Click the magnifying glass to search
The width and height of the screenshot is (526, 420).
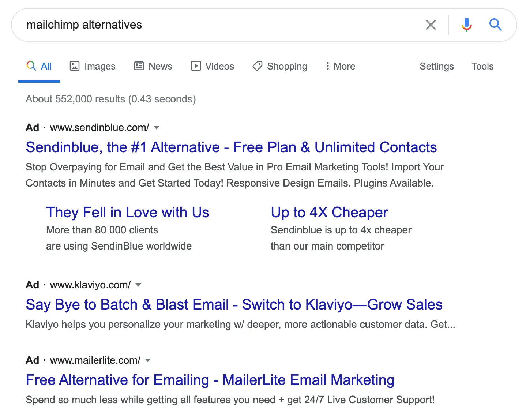[496, 25]
